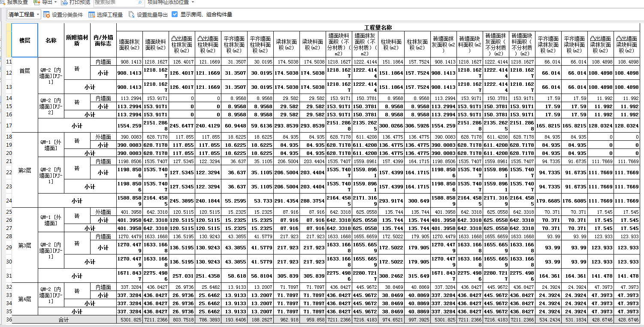Click row number 24 header
The image size is (644, 327).
point(9,200)
